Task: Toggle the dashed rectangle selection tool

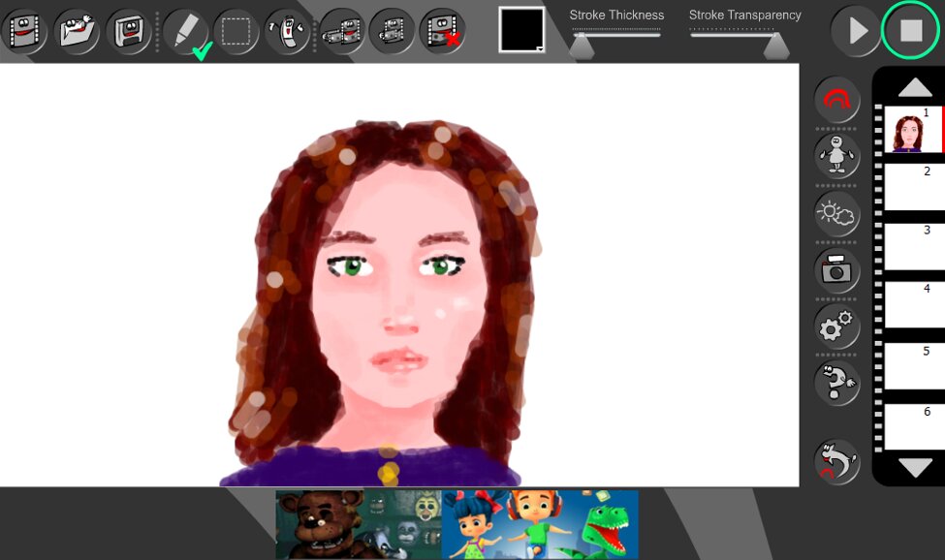Action: coord(236,31)
